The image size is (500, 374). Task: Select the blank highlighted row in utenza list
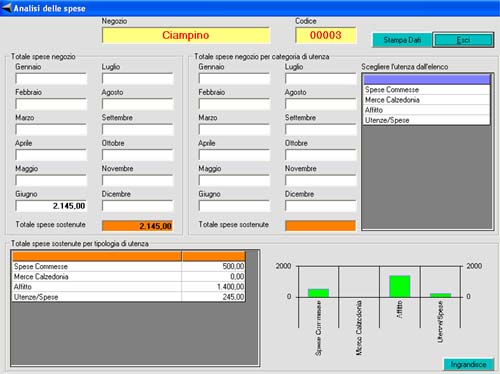pyautogui.click(x=426, y=79)
